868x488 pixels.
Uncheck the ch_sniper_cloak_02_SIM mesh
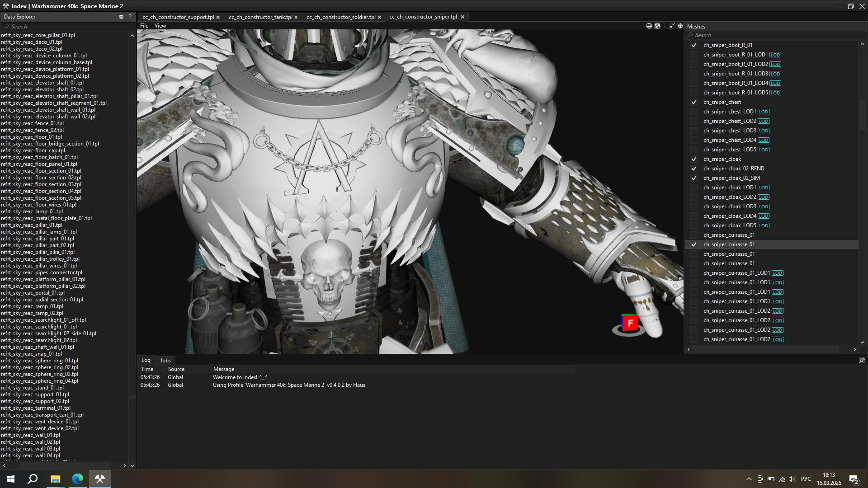pos(693,178)
